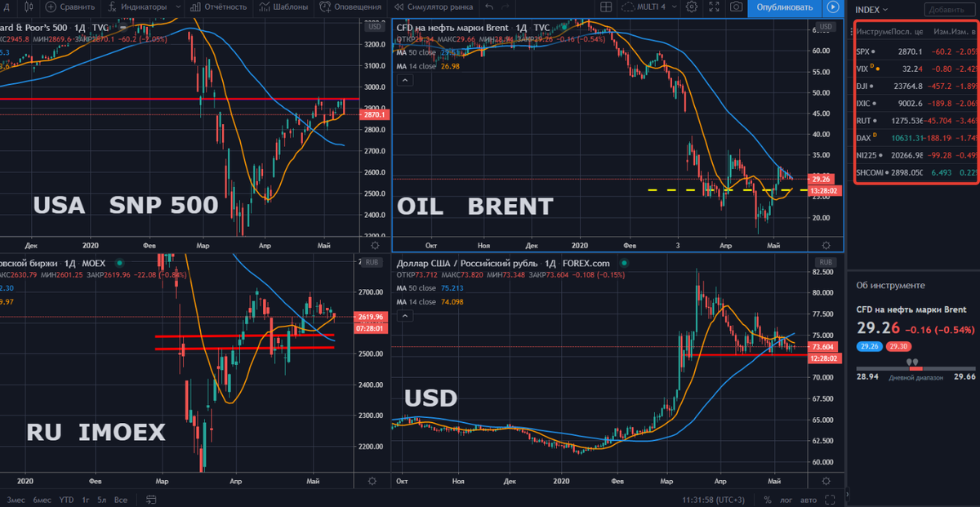This screenshot has width=980, height=507.
Task: Select the IXIC row in watchlist
Action: tap(914, 103)
